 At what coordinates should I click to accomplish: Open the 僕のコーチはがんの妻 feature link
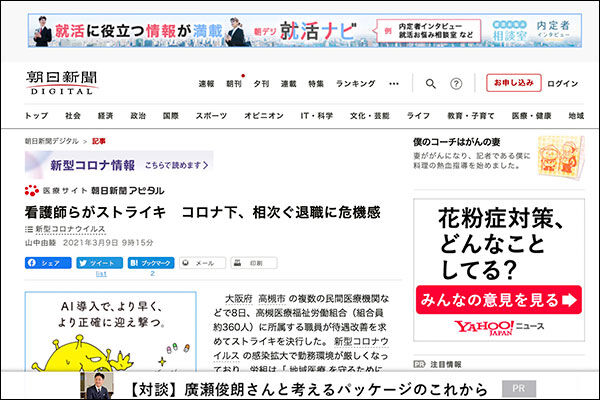pyautogui.click(x=457, y=142)
